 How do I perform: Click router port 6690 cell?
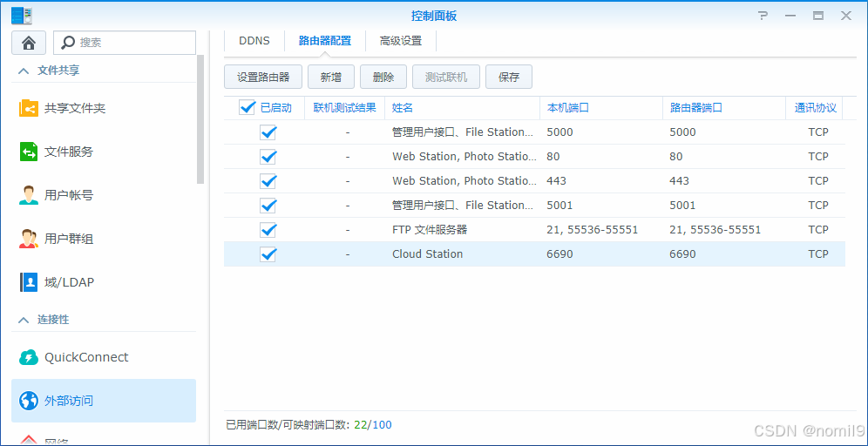click(x=682, y=254)
